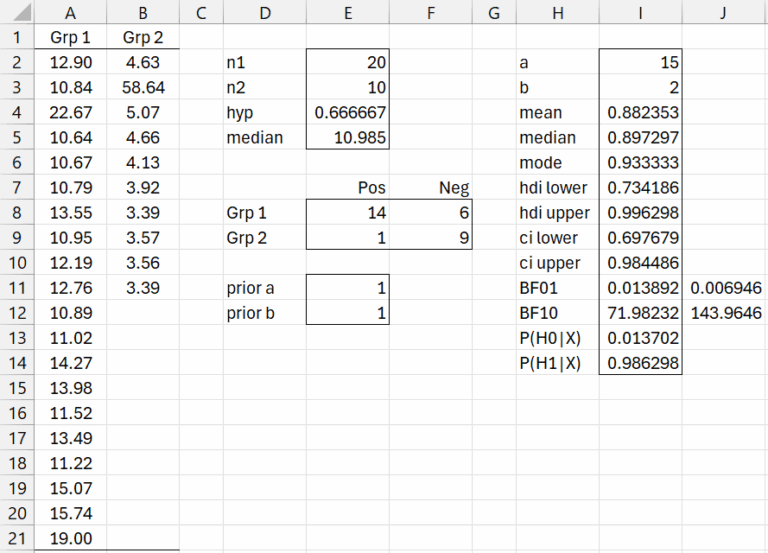768x553 pixels.
Task: Select BF01 value 0.013892
Action: 640,288
